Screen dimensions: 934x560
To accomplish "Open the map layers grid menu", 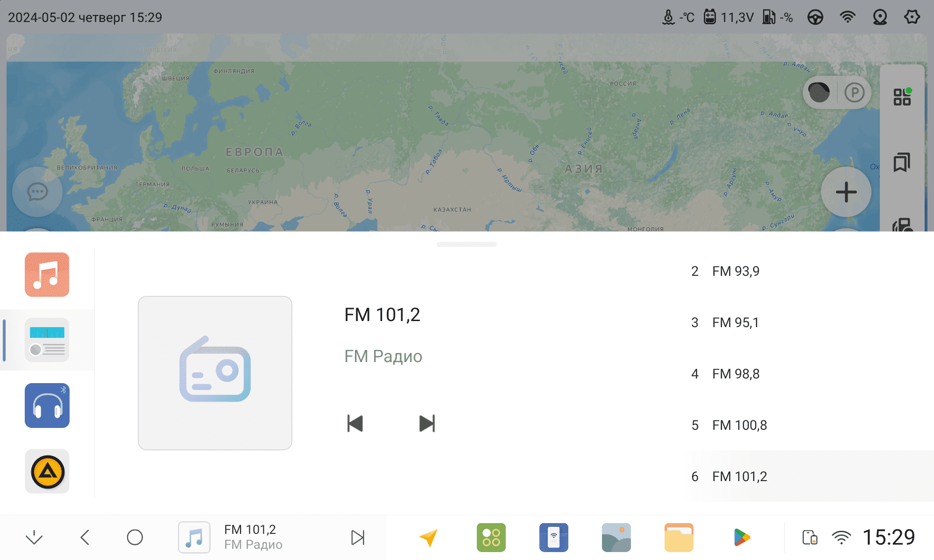I will (x=902, y=97).
